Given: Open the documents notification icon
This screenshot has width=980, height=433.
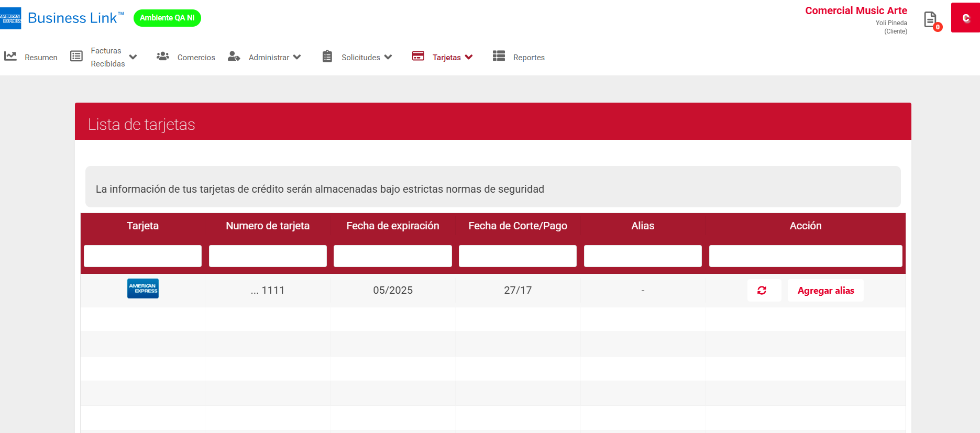Looking at the screenshot, I should coord(931,20).
